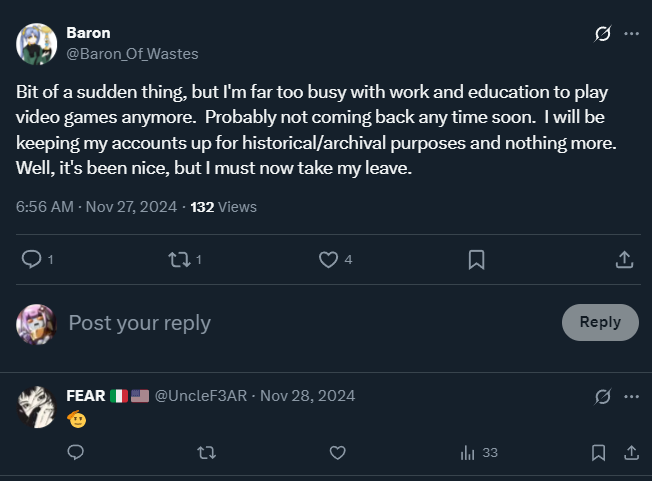Open Baron's profile avatar
The image size is (652, 481).
tap(37, 43)
